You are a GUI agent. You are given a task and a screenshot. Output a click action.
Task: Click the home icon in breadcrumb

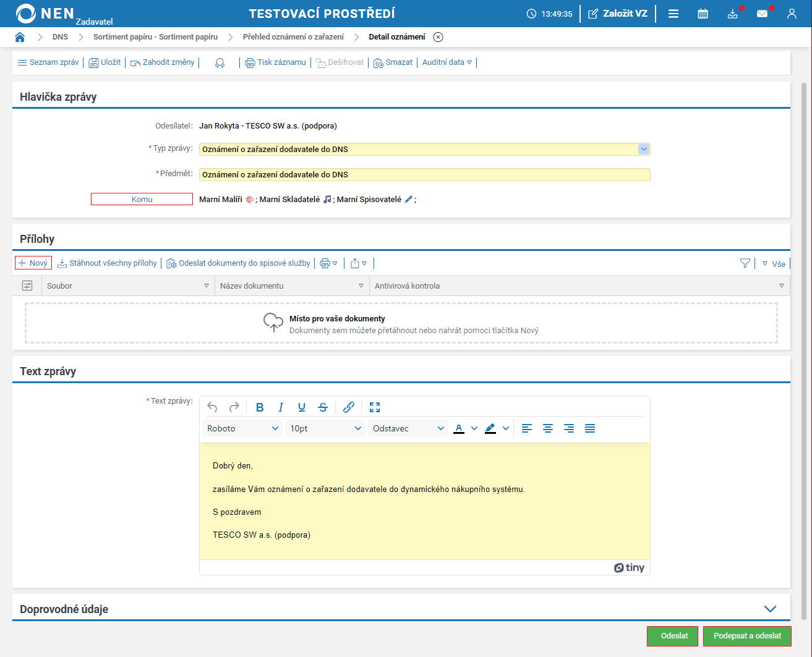coord(20,37)
